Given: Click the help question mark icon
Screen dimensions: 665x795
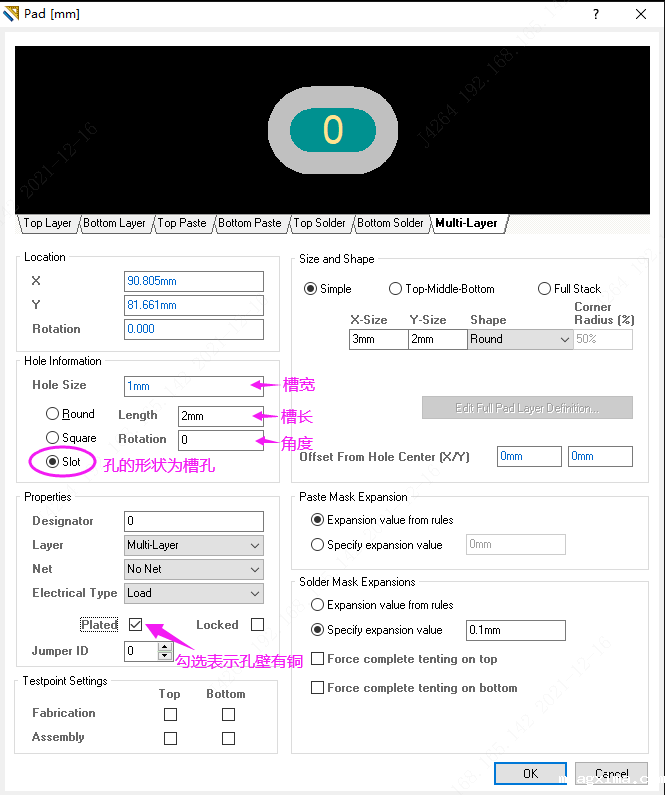Looking at the screenshot, I should point(596,14).
